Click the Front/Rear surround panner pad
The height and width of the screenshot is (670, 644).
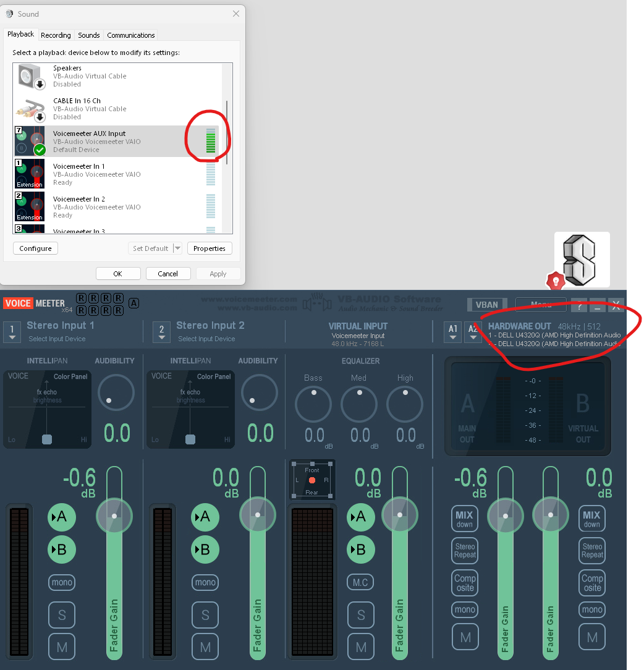coord(312,480)
